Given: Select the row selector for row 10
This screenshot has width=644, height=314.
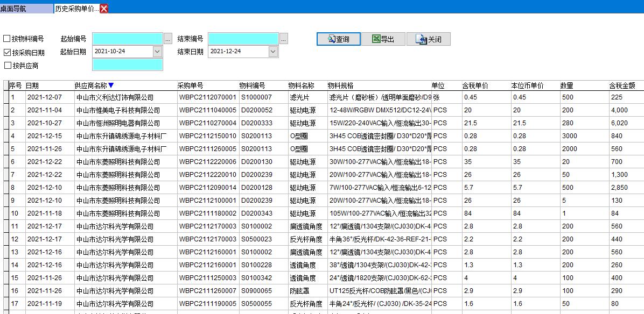Looking at the screenshot, I should [5, 213].
